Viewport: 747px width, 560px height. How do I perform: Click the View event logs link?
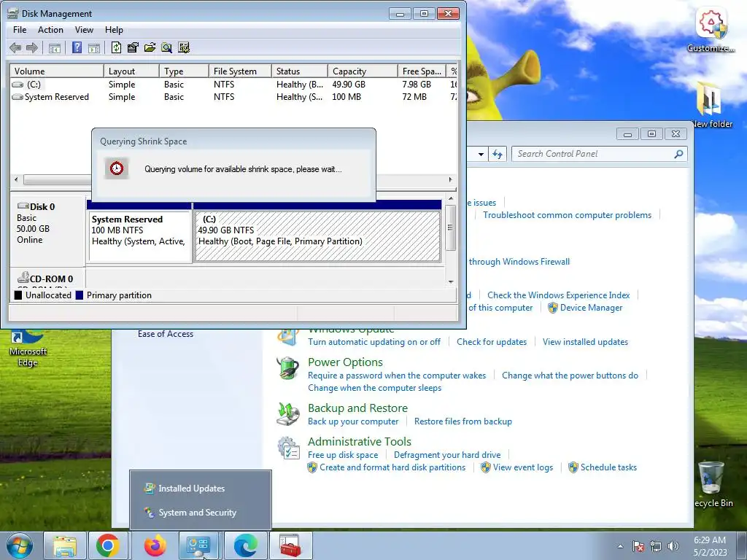(522, 467)
